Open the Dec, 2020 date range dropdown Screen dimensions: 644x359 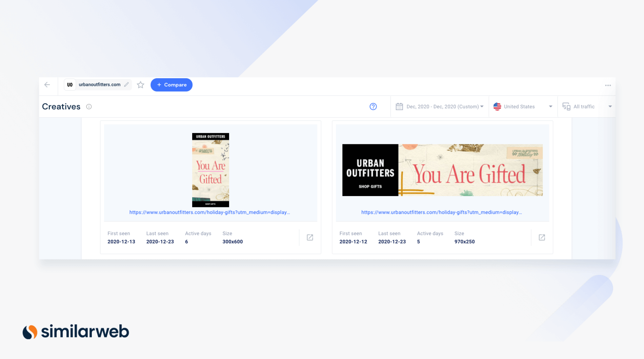tap(440, 107)
